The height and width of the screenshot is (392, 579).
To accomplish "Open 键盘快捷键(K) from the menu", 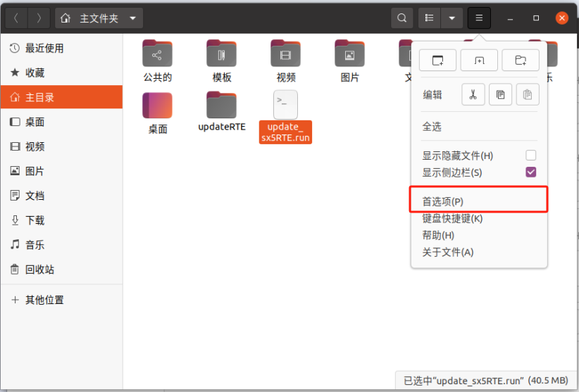I will click(479, 218).
